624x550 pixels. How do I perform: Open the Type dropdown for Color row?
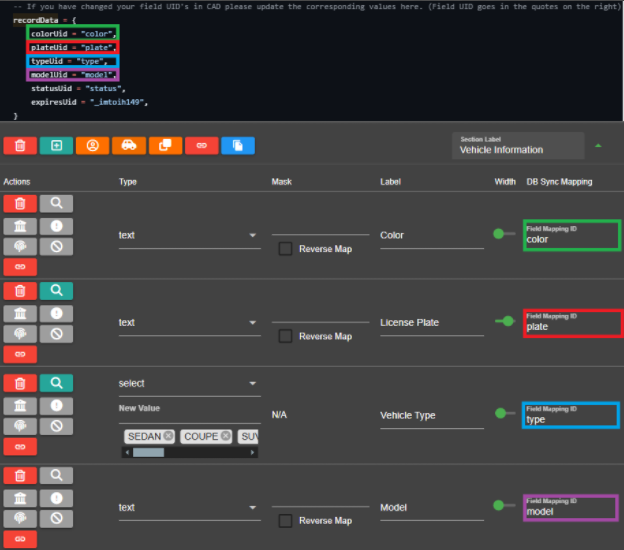(x=188, y=236)
